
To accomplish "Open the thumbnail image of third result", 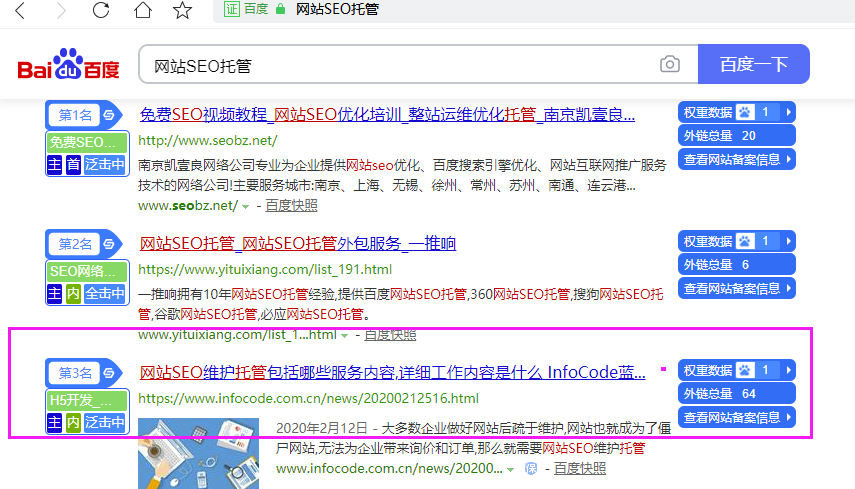I will point(198,454).
